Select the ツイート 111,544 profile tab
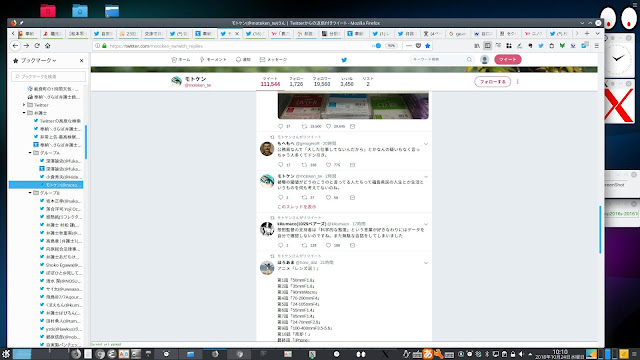Viewport: 640px width, 360px height. pyautogui.click(x=270, y=82)
